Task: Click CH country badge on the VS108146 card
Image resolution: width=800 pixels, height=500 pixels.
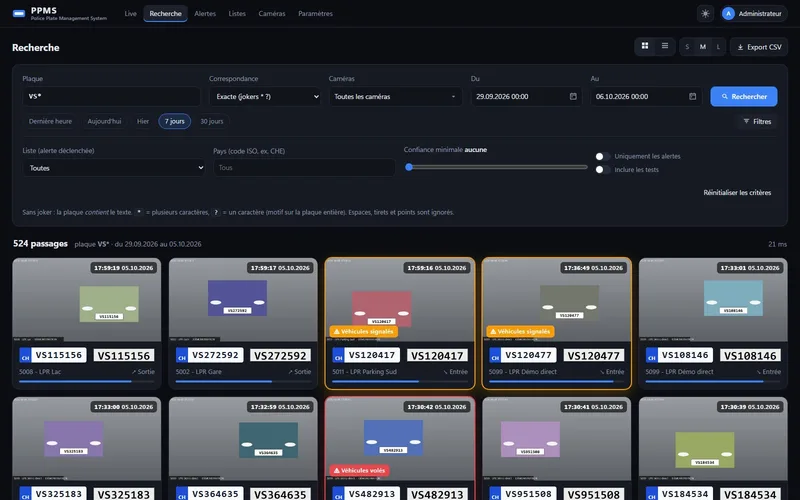Action: click(x=652, y=355)
